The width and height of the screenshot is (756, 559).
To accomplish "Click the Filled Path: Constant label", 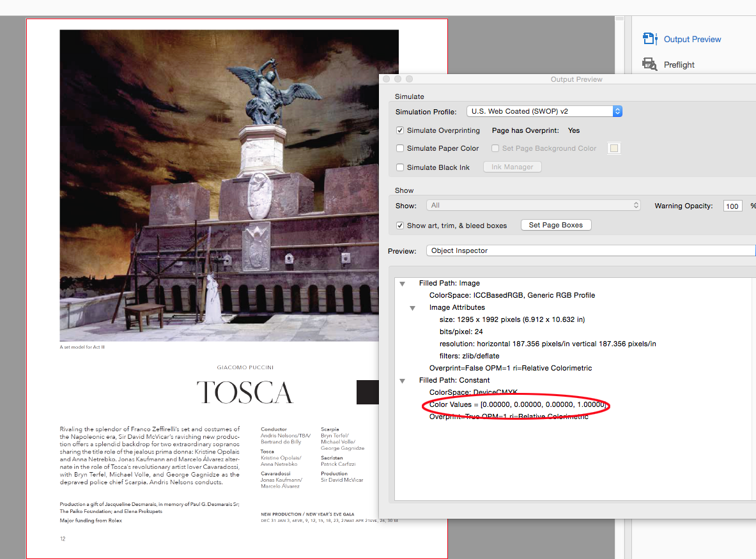I will [x=454, y=380].
